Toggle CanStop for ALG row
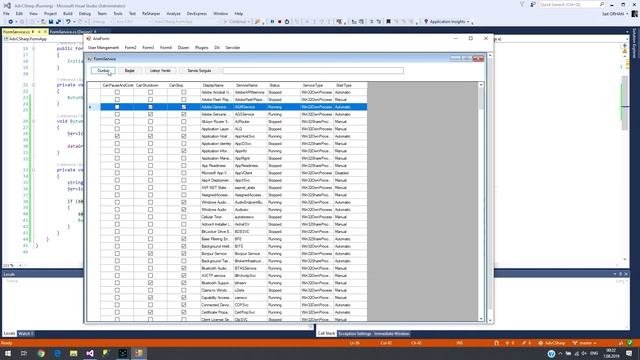The height and width of the screenshot is (360, 640). pos(184,129)
